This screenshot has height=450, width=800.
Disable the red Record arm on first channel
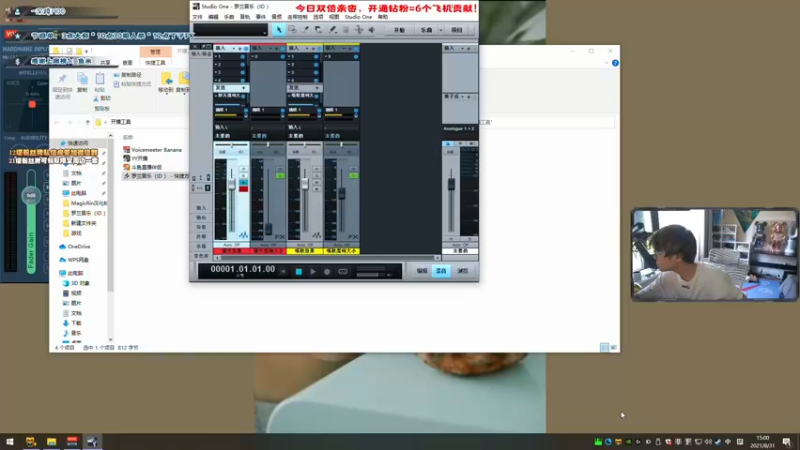tap(243, 189)
